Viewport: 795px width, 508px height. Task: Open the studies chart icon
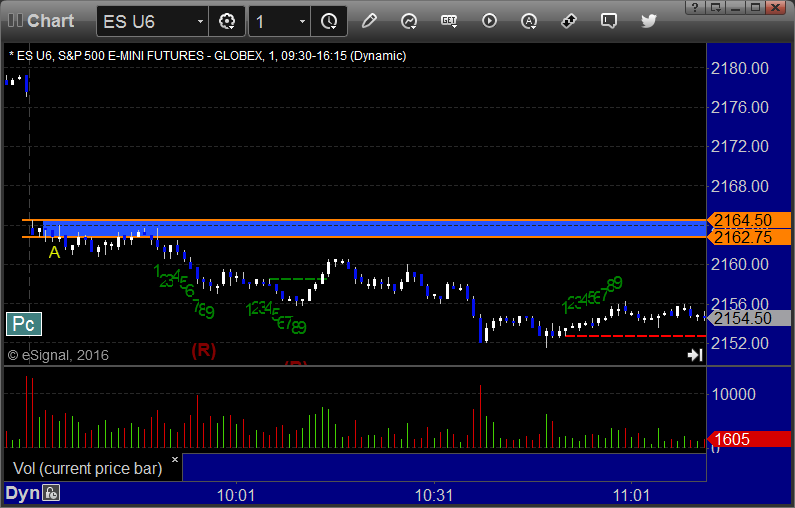point(409,21)
